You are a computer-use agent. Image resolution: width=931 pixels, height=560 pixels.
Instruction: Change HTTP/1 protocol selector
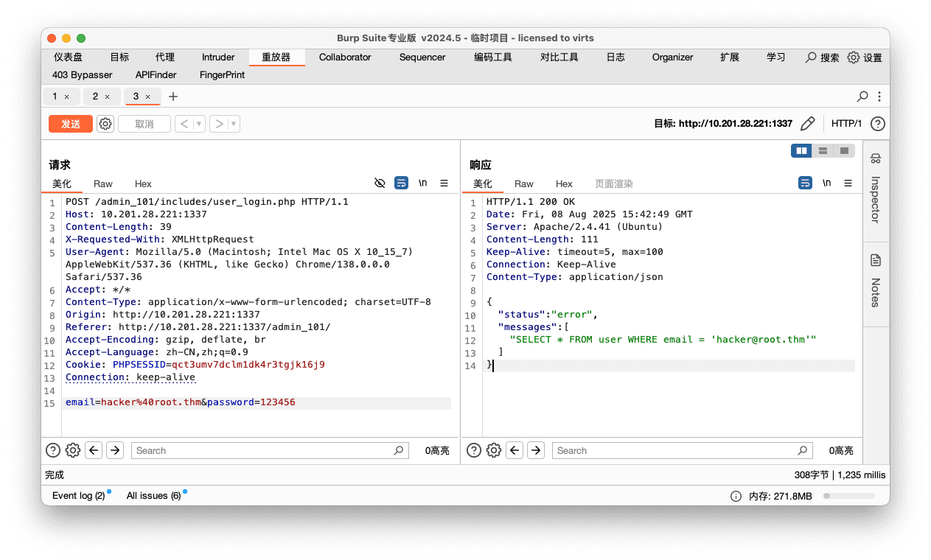pyautogui.click(x=846, y=124)
